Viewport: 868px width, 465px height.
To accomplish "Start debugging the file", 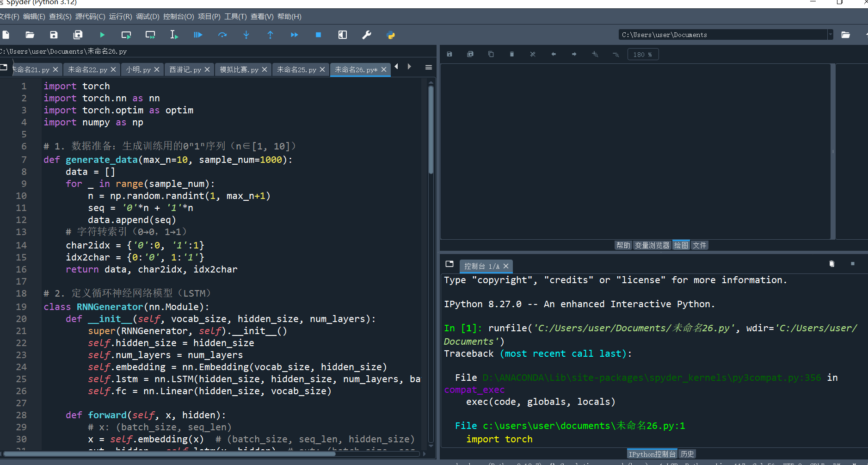I will point(198,35).
